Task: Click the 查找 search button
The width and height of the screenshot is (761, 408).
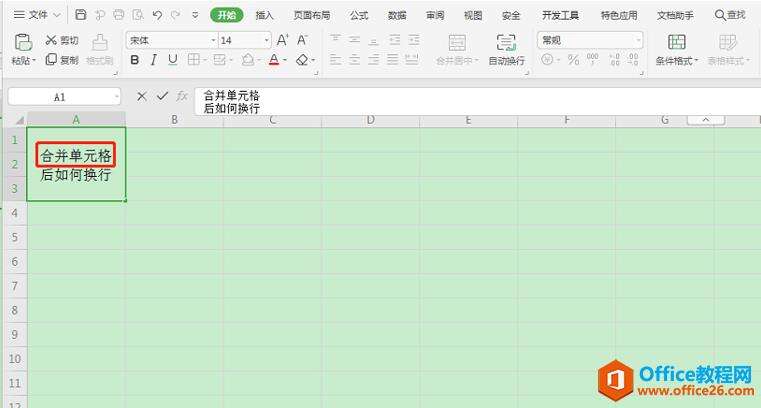Action: [x=730, y=15]
